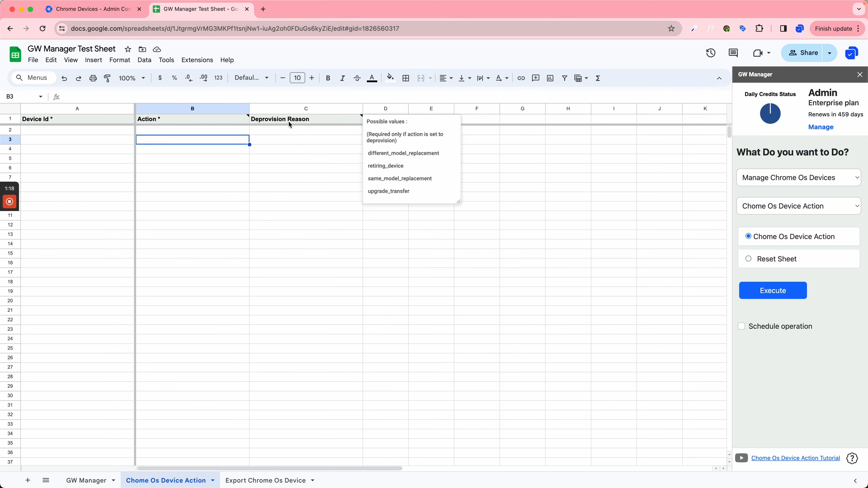Open the text wrapping dropdown
Viewport: 868px width, 488px height.
tap(483, 78)
